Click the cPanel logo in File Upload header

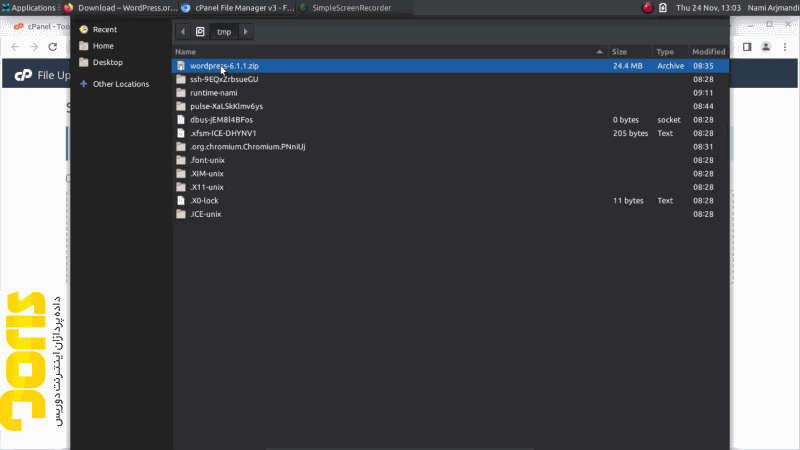[23, 76]
